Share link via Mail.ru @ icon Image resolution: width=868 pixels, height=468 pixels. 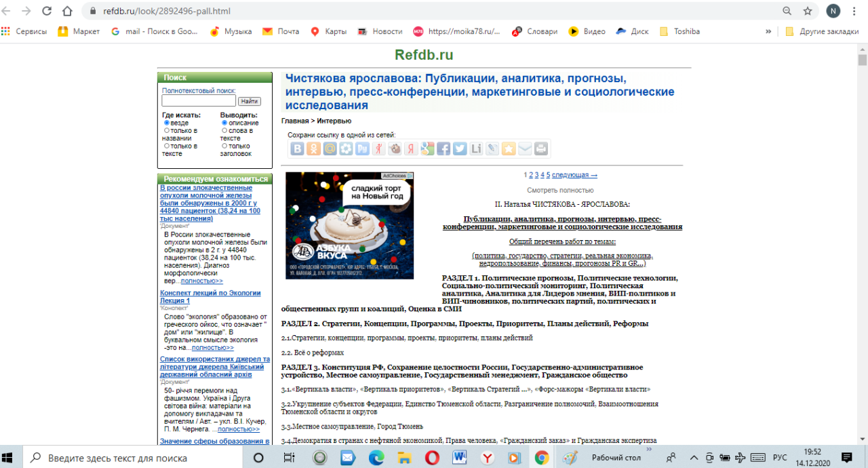[x=330, y=149]
